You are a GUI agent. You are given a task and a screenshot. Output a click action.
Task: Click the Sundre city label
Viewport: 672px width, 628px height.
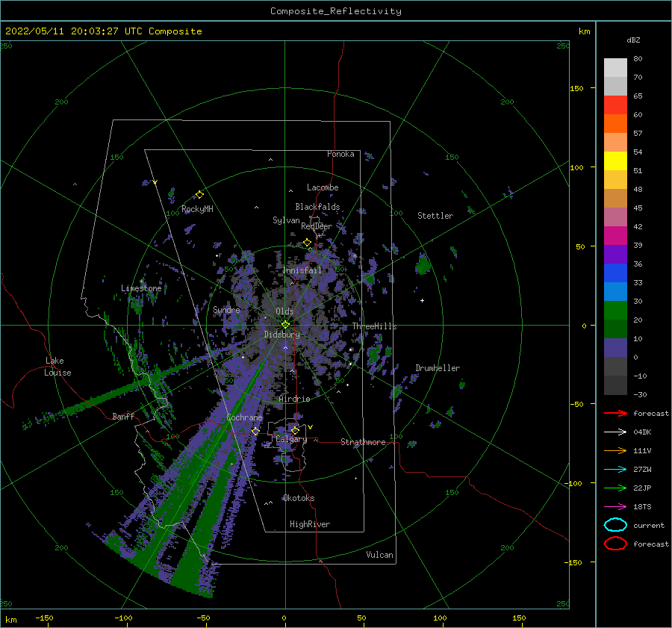pos(227,309)
